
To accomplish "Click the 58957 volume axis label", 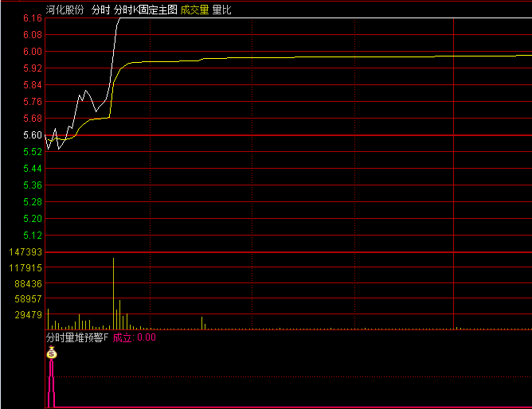I will pos(28,299).
